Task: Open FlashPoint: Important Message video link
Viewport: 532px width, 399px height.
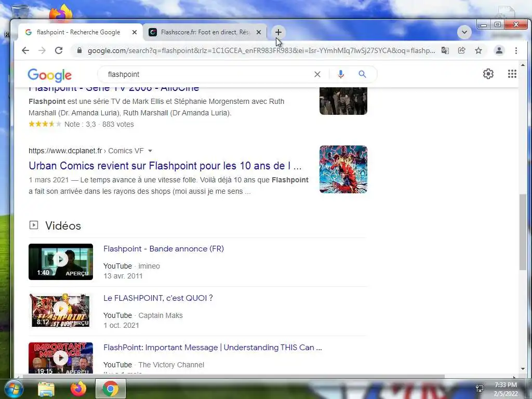Action: (x=212, y=348)
